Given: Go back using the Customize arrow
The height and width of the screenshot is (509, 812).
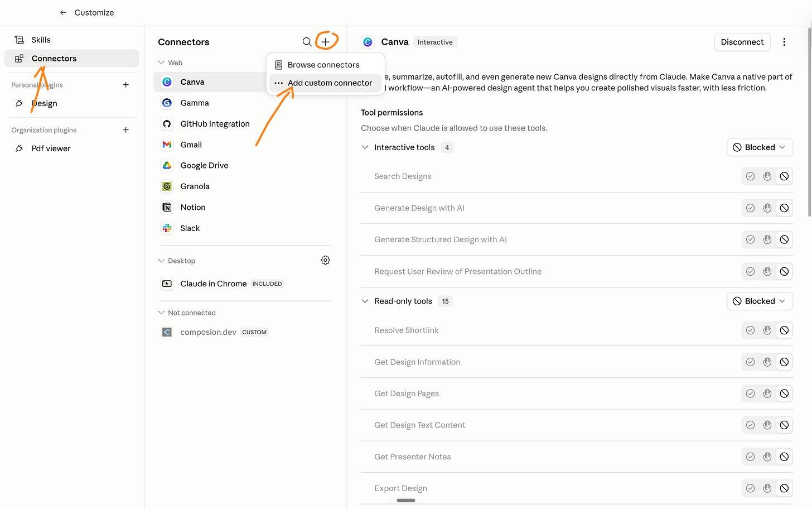Looking at the screenshot, I should click(x=63, y=12).
